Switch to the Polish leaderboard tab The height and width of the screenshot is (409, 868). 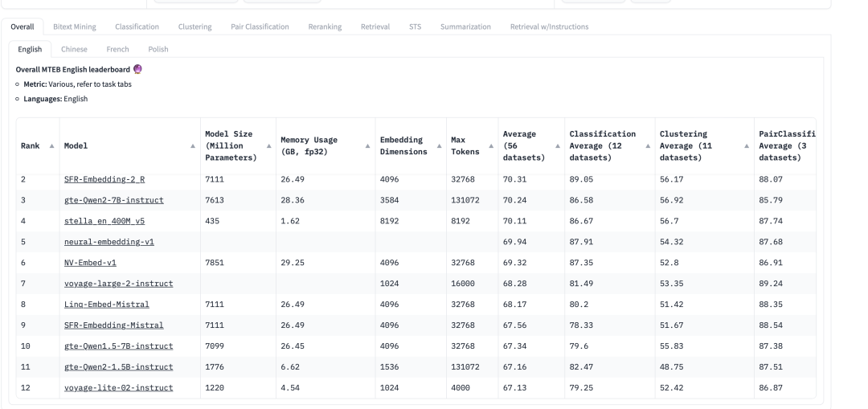(x=158, y=49)
